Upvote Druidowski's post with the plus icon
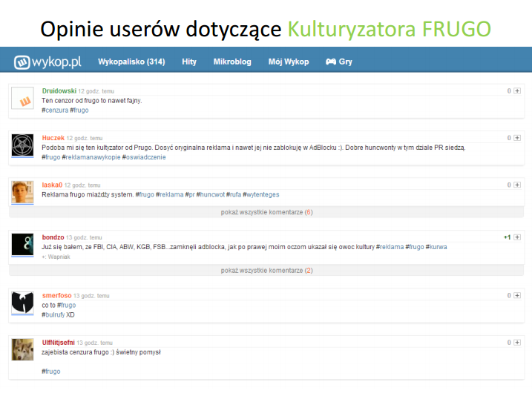This screenshot has height=396, width=532. click(516, 91)
